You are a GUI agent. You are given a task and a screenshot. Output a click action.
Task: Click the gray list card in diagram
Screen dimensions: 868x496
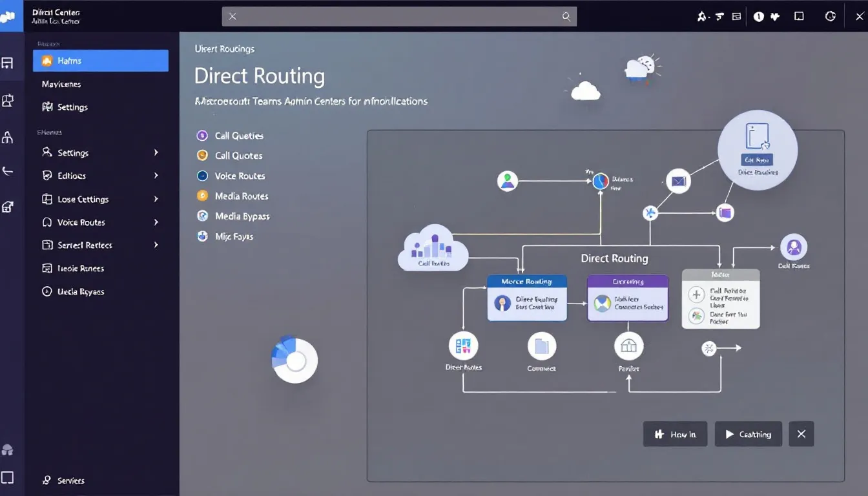click(721, 299)
